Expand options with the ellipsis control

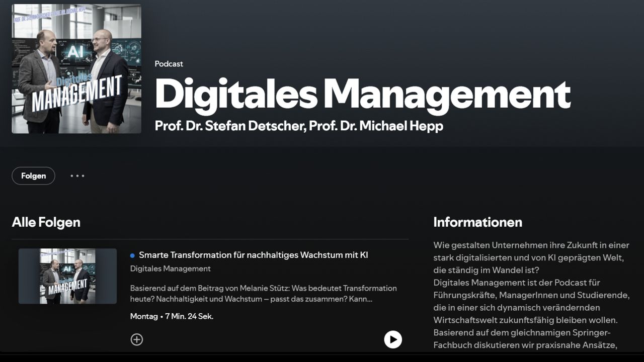tap(77, 175)
